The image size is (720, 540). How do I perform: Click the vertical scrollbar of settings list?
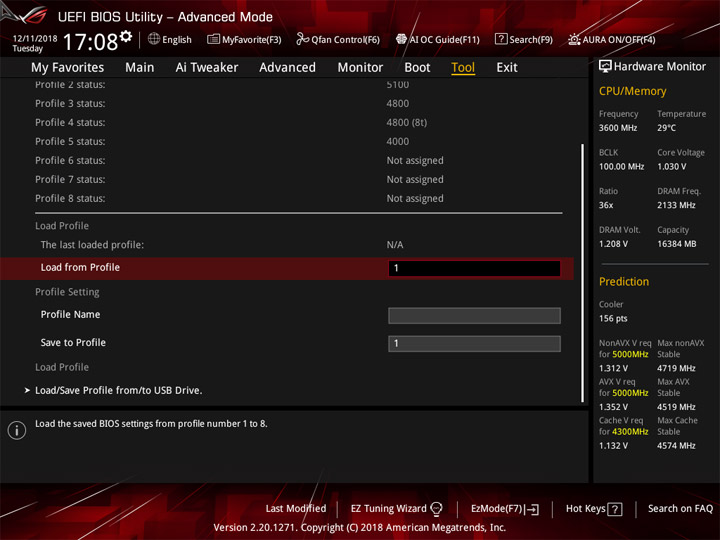pos(582,273)
